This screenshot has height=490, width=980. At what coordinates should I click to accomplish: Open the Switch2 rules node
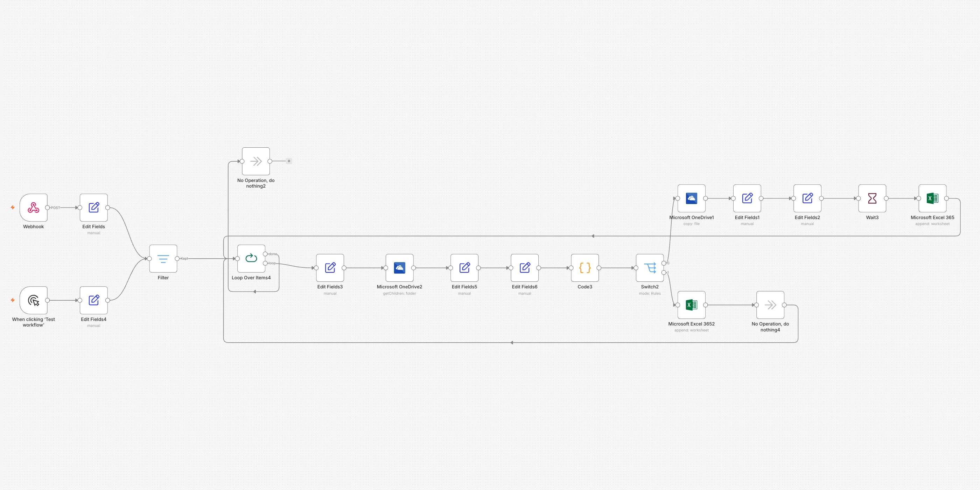click(x=650, y=268)
